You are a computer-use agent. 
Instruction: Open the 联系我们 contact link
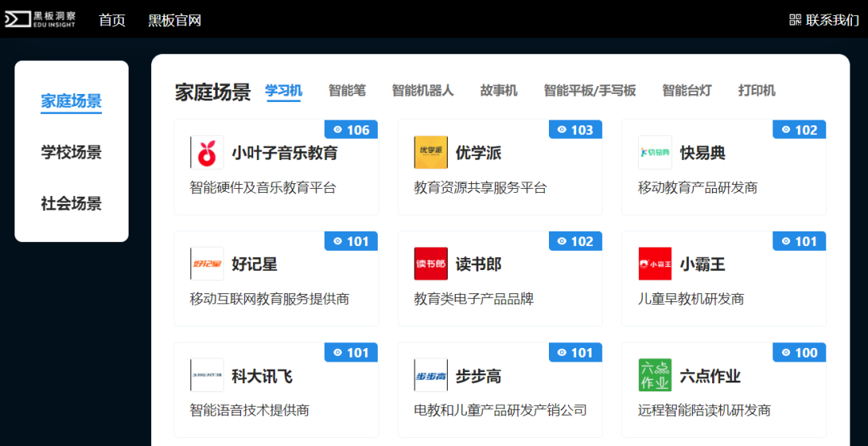[x=833, y=20]
